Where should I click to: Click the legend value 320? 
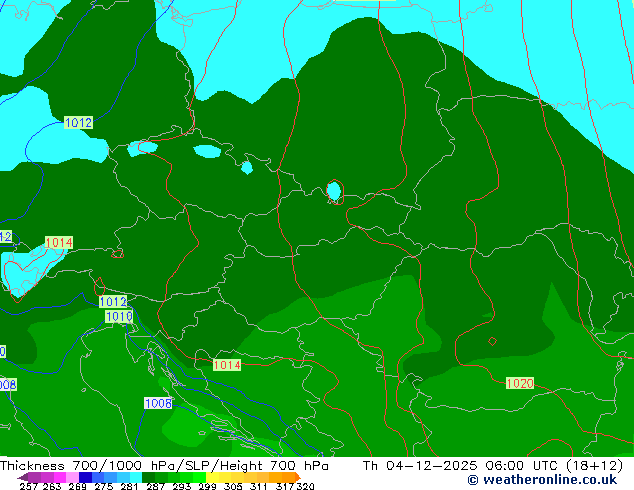306,486
